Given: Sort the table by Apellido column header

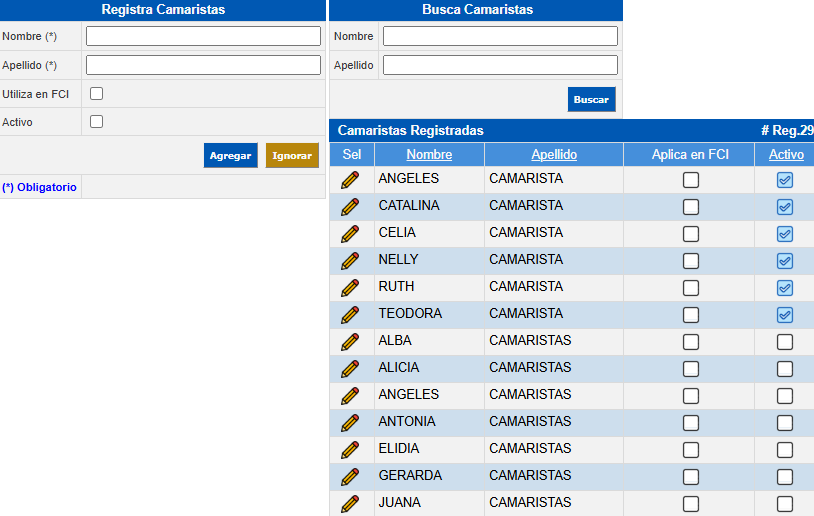Looking at the screenshot, I should [554, 155].
